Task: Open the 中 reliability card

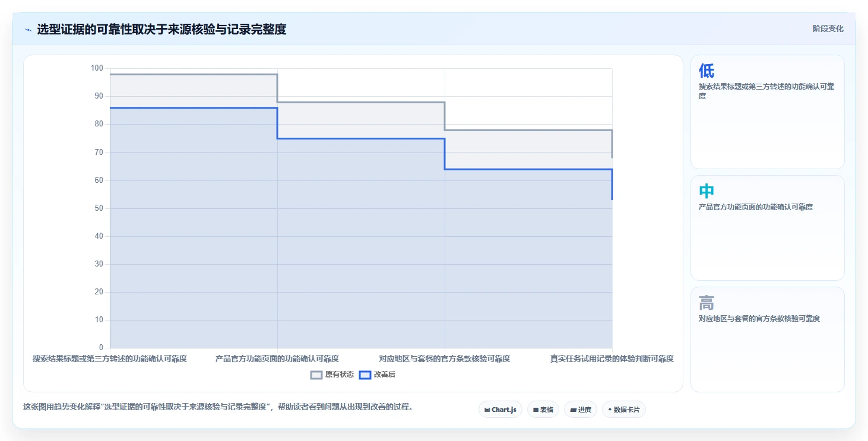Action: [x=767, y=228]
